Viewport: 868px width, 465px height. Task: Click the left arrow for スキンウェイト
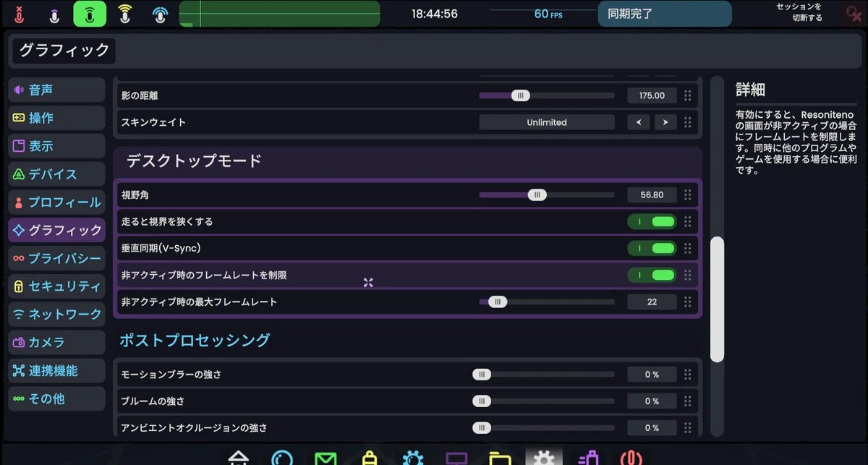[638, 122]
